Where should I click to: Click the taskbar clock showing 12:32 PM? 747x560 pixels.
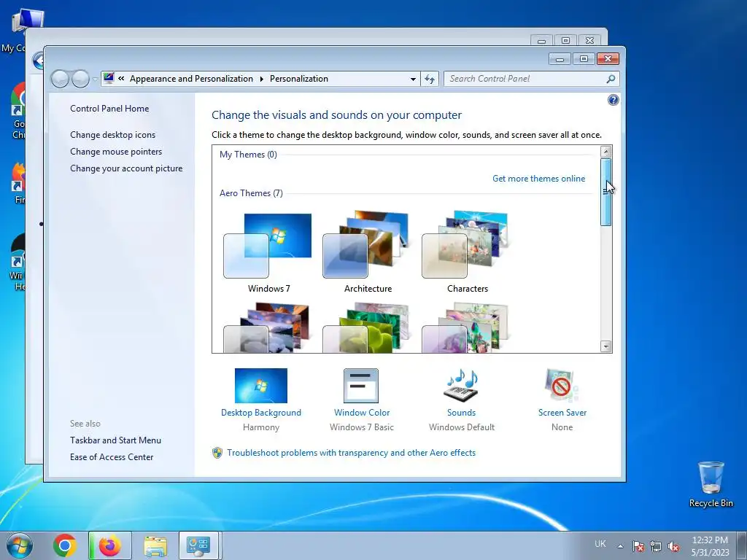(710, 546)
